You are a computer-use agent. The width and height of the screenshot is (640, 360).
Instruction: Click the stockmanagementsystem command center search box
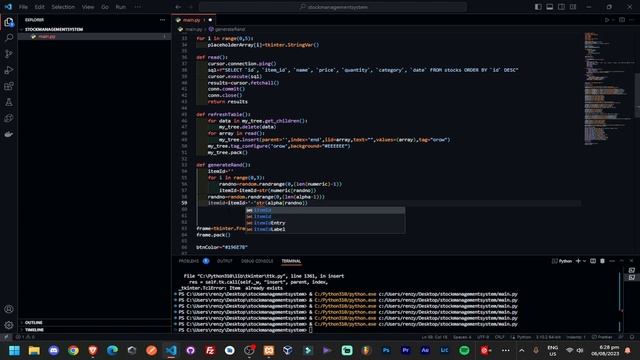click(333, 7)
